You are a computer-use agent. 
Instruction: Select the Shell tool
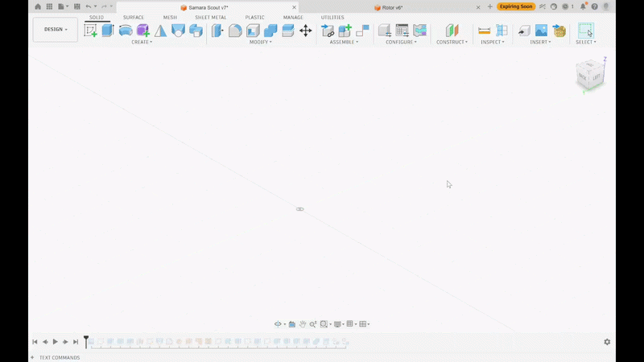coord(253,31)
